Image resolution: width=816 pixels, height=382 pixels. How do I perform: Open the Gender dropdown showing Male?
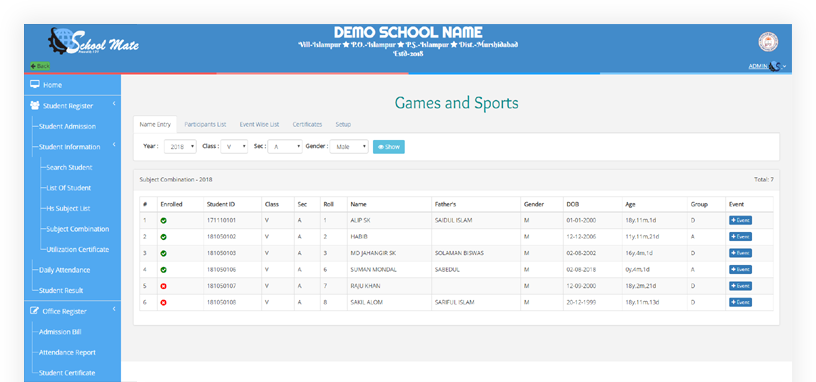[x=349, y=147]
